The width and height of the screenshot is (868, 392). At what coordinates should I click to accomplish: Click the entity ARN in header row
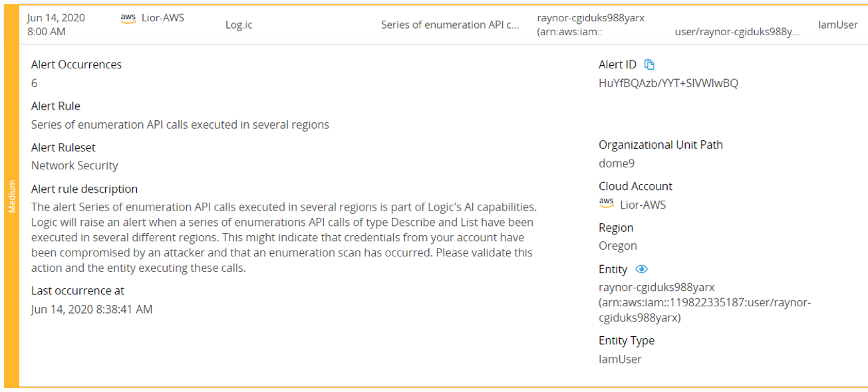tap(591, 25)
